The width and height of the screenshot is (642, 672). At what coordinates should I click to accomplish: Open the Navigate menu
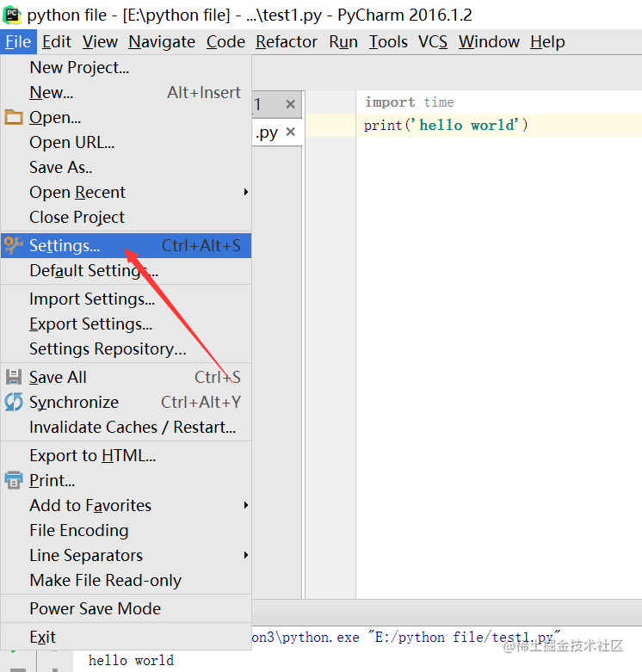pyautogui.click(x=162, y=41)
